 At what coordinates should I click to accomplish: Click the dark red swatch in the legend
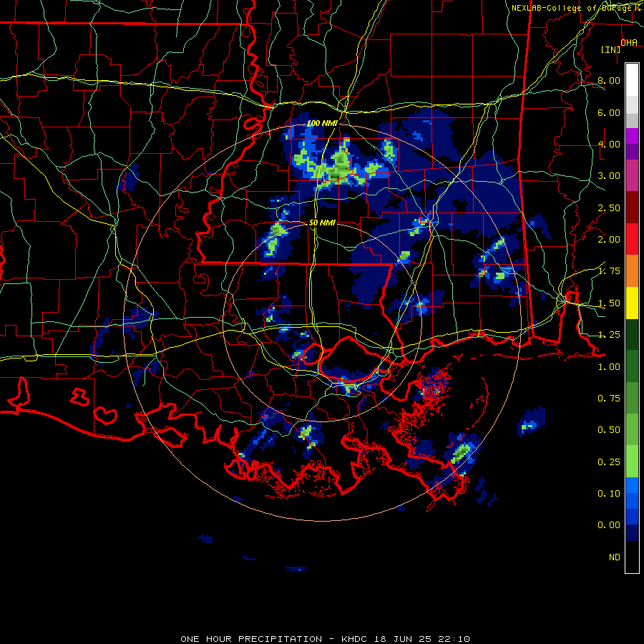click(x=632, y=208)
